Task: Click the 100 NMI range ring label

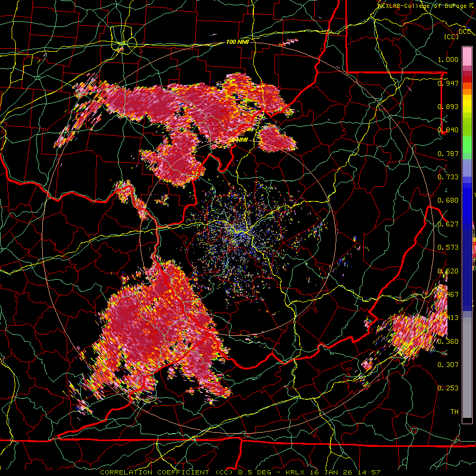Action: (237, 42)
